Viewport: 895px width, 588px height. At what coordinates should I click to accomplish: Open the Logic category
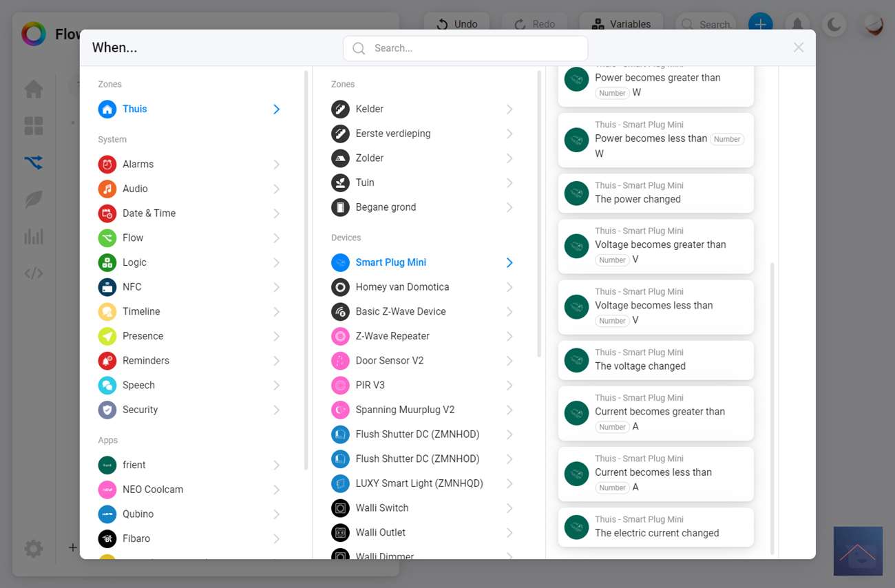tap(134, 262)
